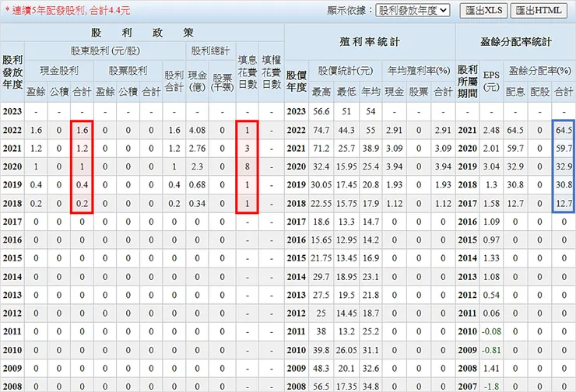Click 2023 in the 股利發放年度 column
Screen dimensions: 576x392
coord(12,111)
